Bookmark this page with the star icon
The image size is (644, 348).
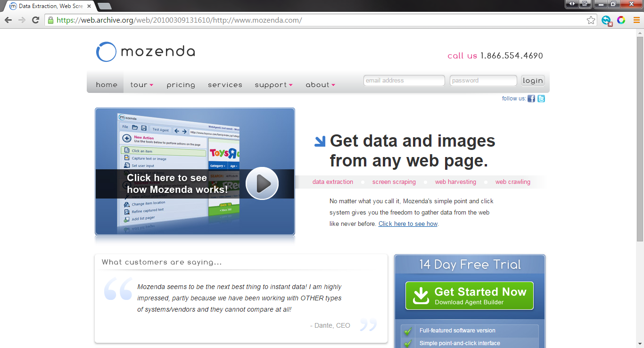tap(591, 20)
